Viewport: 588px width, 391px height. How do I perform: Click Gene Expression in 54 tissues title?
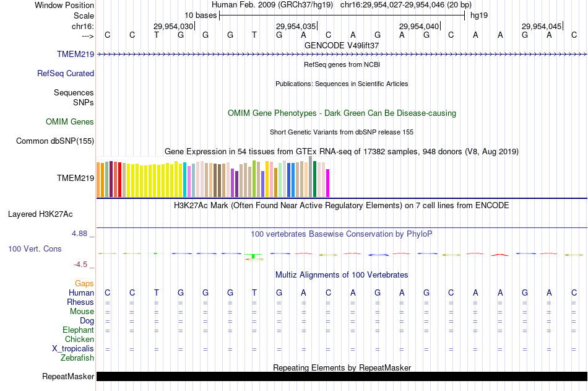(342, 151)
